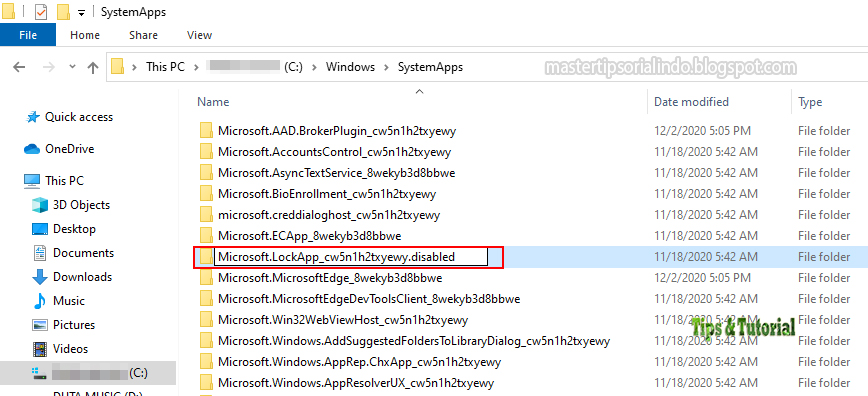Expand chevron between Windows and SystemApps
The width and height of the screenshot is (868, 396).
click(386, 67)
